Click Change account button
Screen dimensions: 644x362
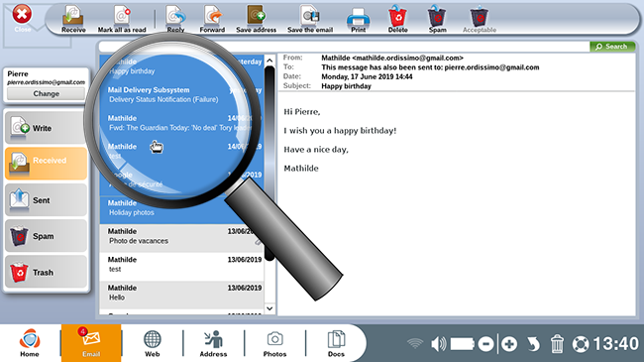46,94
